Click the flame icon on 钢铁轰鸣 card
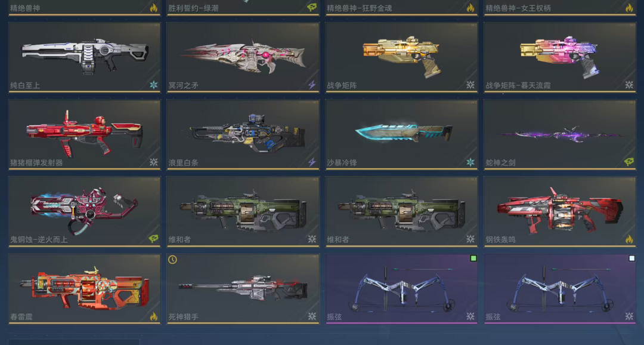This screenshot has width=644, height=345. [x=629, y=239]
